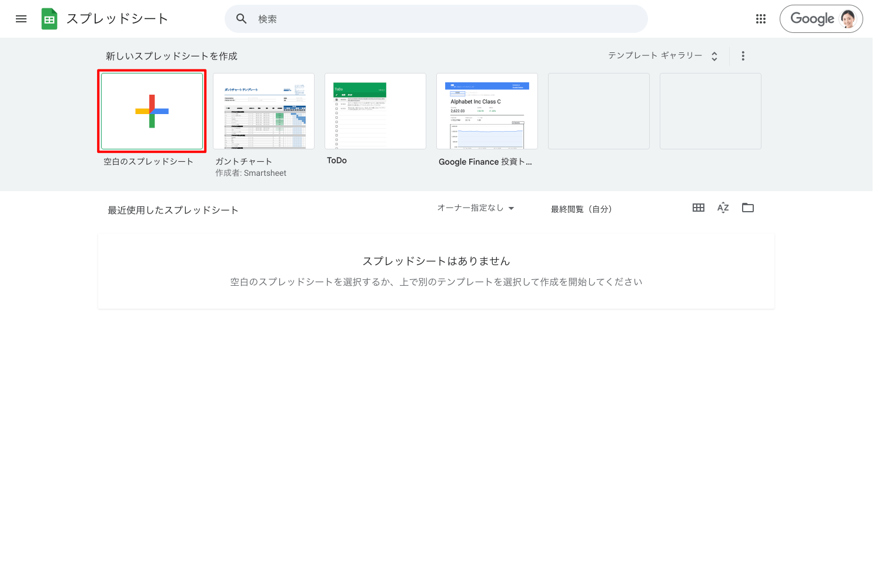Open the main hamburger menu
Viewport: 882px width, 588px height.
pyautogui.click(x=21, y=19)
